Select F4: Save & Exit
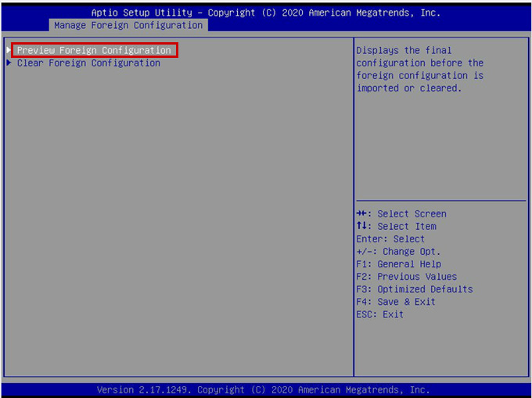532x398 pixels. [395, 302]
